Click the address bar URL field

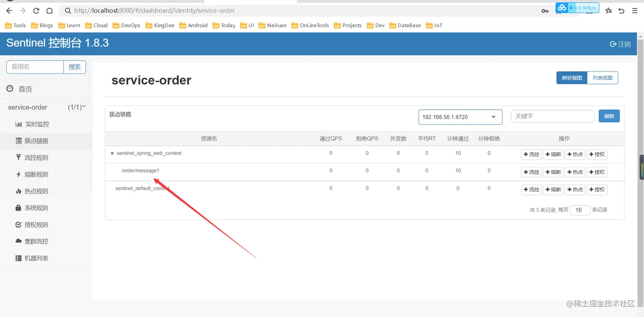(x=298, y=11)
